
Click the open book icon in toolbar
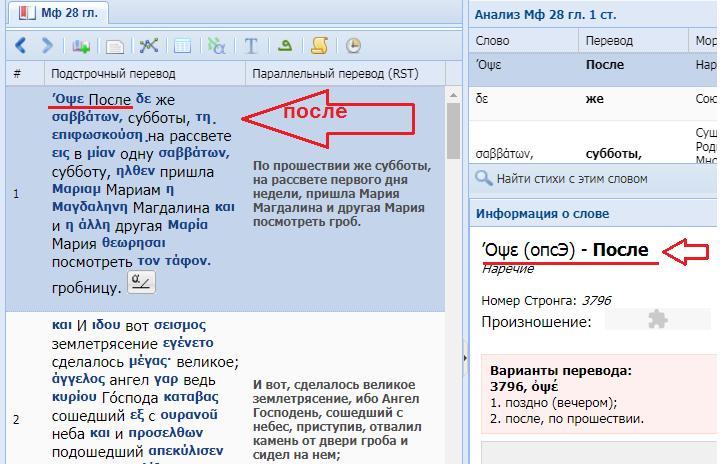point(81,46)
